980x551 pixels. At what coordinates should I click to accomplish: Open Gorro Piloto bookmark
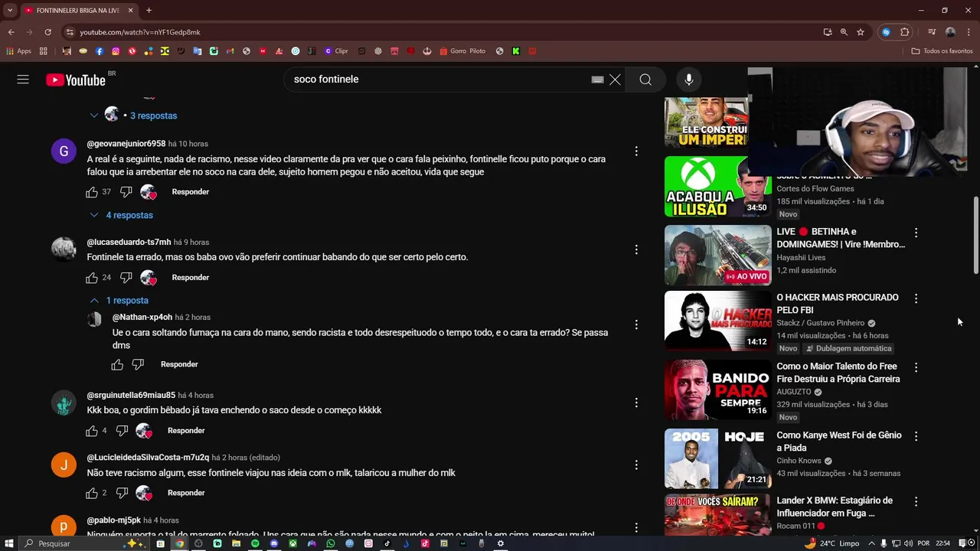tap(462, 51)
